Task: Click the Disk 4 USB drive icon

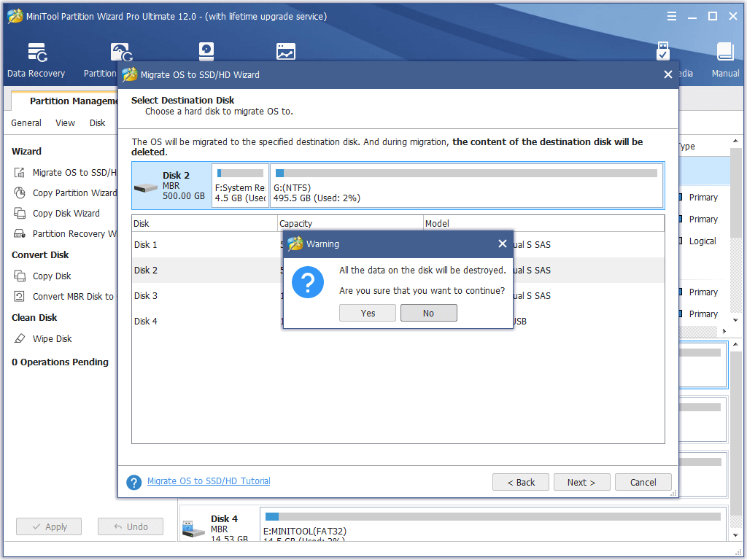Action: [x=193, y=529]
